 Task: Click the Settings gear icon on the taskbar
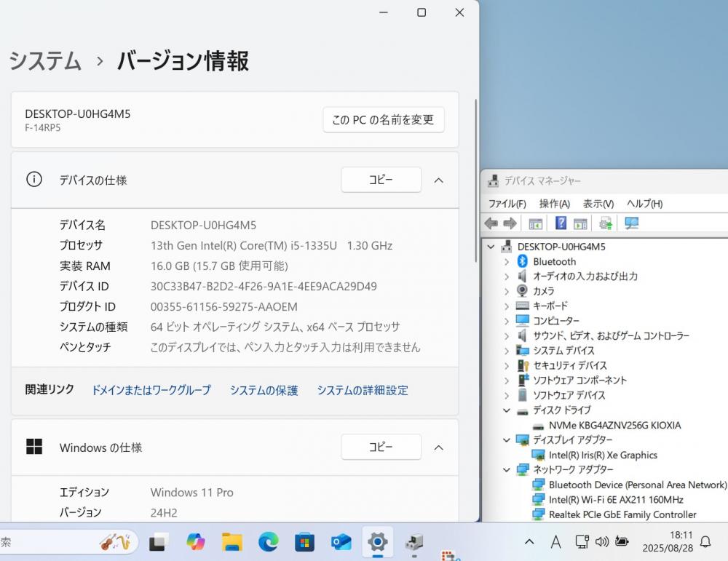(x=377, y=541)
